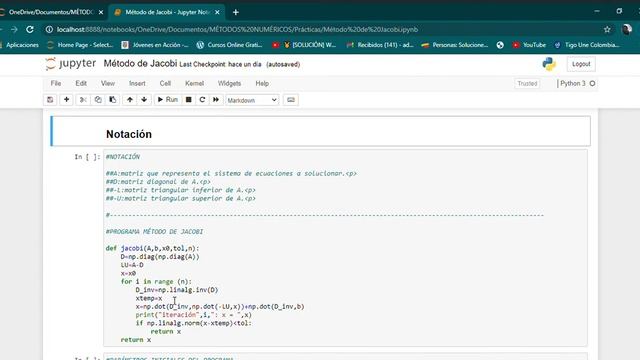Open the cell type Markdown dropdown

coord(252,100)
